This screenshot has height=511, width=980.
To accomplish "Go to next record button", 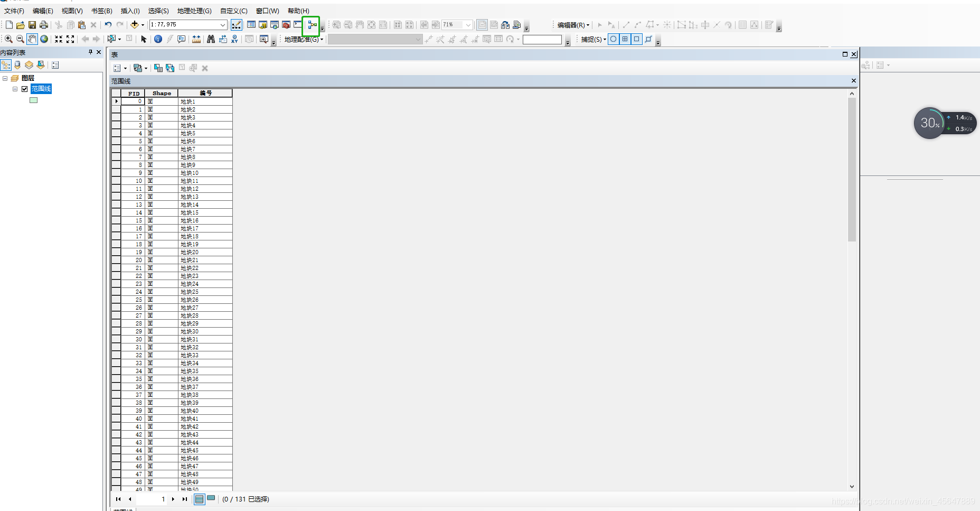I will coord(173,499).
